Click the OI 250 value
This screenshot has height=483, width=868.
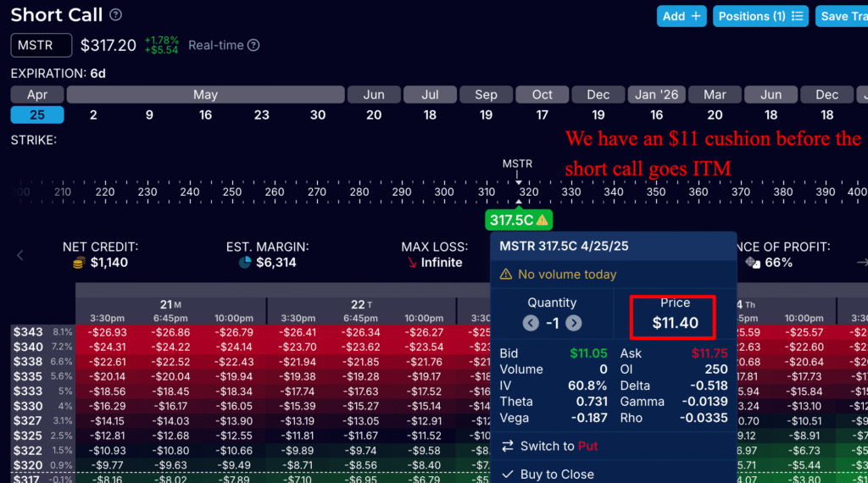tap(715, 369)
